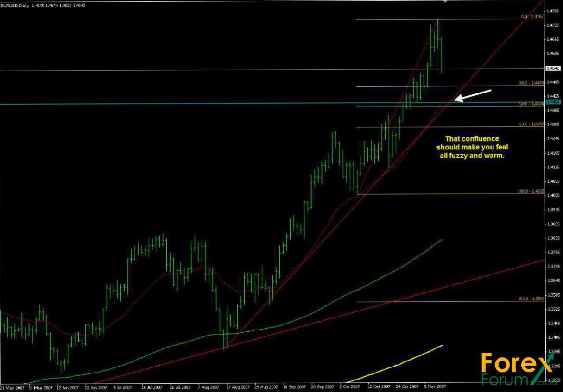This screenshot has width=563, height=392.
Task: Select the highlighted 1.4542 current price tag
Action: [x=553, y=68]
